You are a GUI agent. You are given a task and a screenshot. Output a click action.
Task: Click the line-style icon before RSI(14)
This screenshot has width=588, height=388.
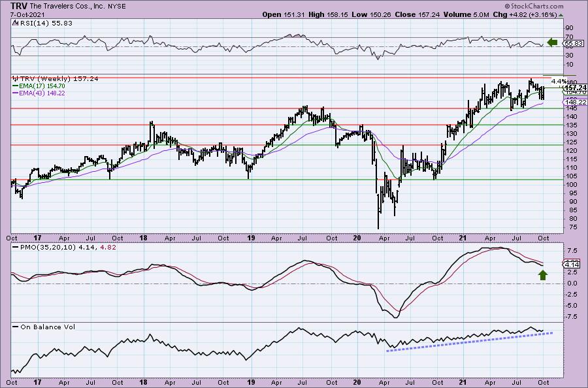click(x=14, y=23)
